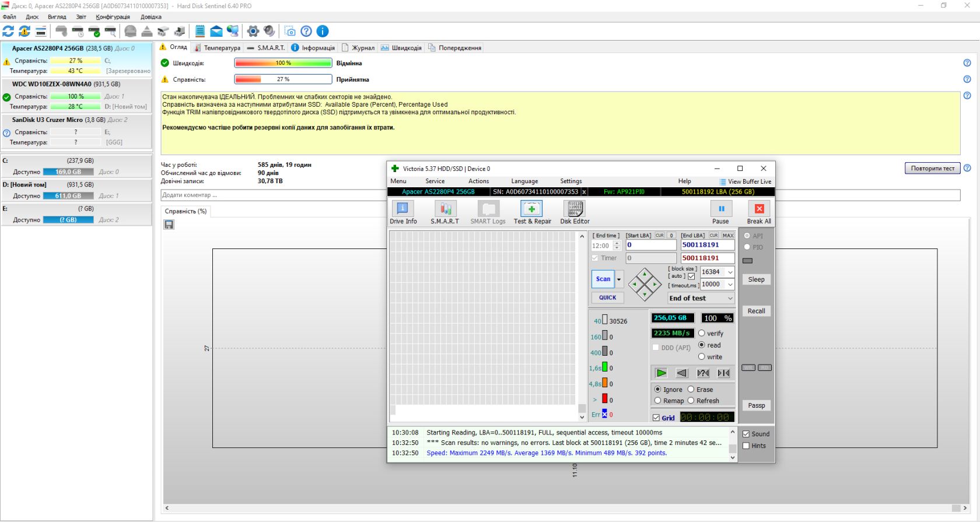Click the screenshot capture toolbar icon
The image size is (980, 522).
290,31
